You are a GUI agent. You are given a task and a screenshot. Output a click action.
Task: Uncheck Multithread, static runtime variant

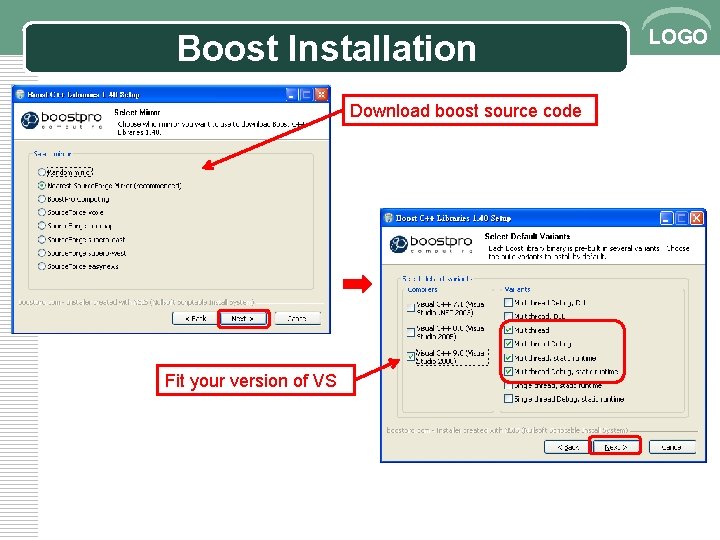[508, 358]
